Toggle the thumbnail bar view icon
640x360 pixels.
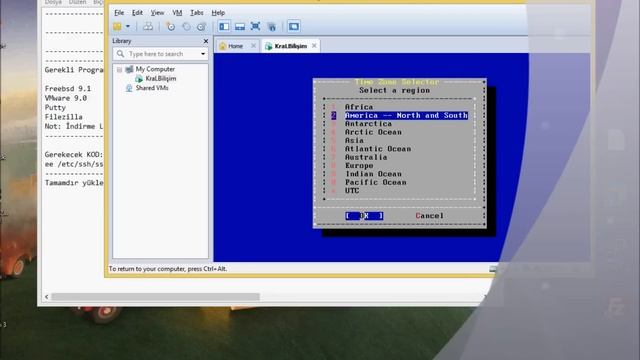(x=240, y=27)
